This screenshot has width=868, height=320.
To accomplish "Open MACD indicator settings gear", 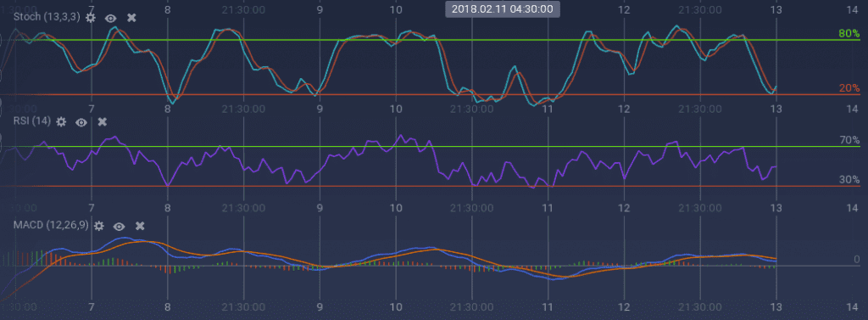I will tap(99, 226).
